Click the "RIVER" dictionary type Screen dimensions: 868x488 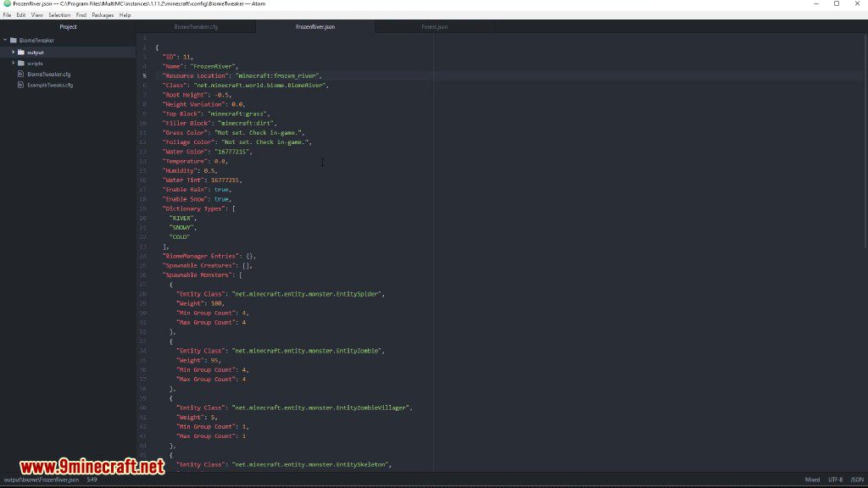[x=181, y=218]
